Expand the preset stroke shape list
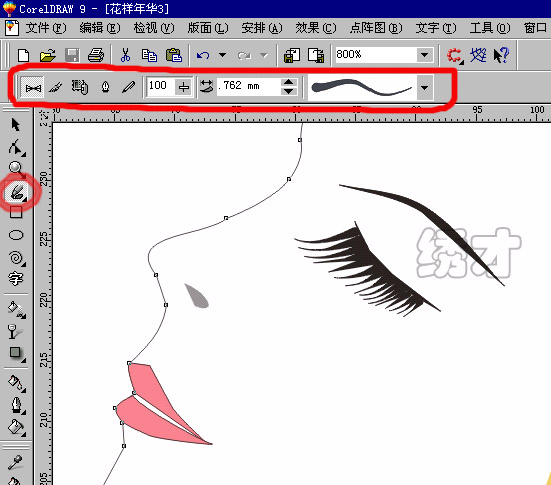The height and width of the screenshot is (485, 551). point(424,87)
